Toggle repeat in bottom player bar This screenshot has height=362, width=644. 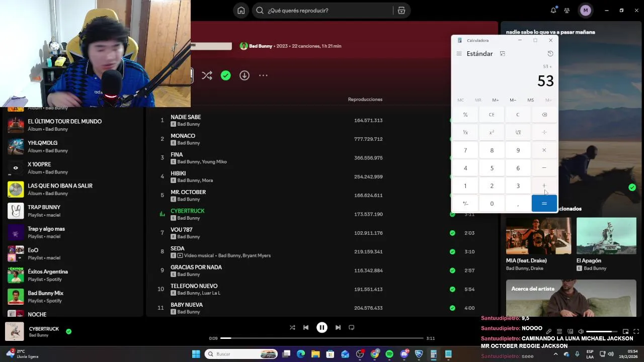(352, 327)
